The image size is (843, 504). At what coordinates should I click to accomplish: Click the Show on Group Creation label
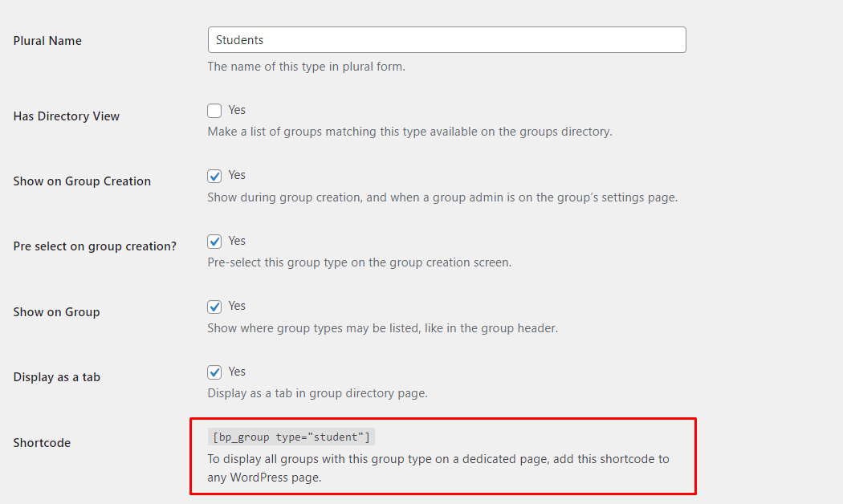point(82,181)
